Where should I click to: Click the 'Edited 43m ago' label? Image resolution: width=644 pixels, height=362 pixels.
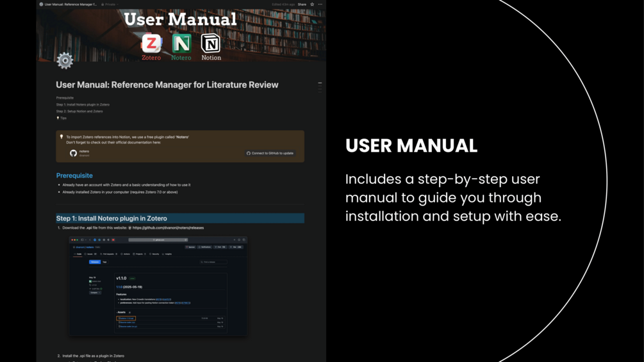(x=283, y=4)
